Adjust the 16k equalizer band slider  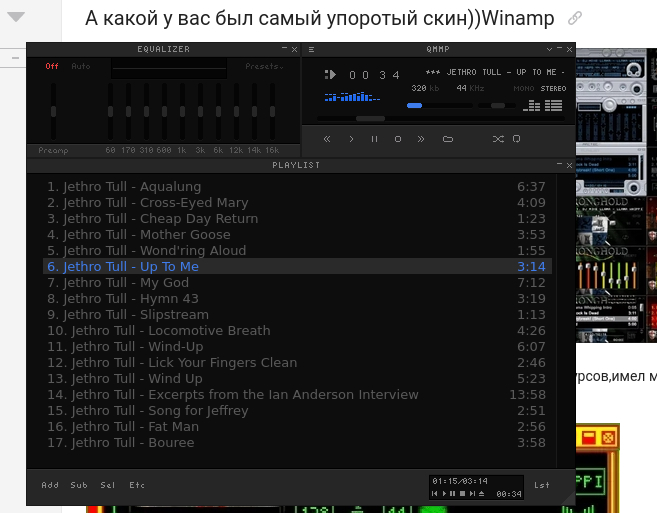272,111
